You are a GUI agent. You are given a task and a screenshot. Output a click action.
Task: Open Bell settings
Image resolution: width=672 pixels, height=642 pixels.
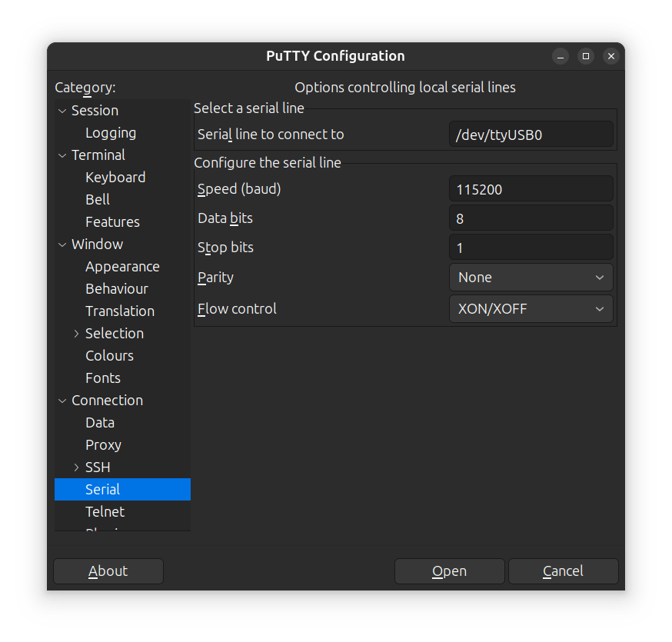click(98, 200)
